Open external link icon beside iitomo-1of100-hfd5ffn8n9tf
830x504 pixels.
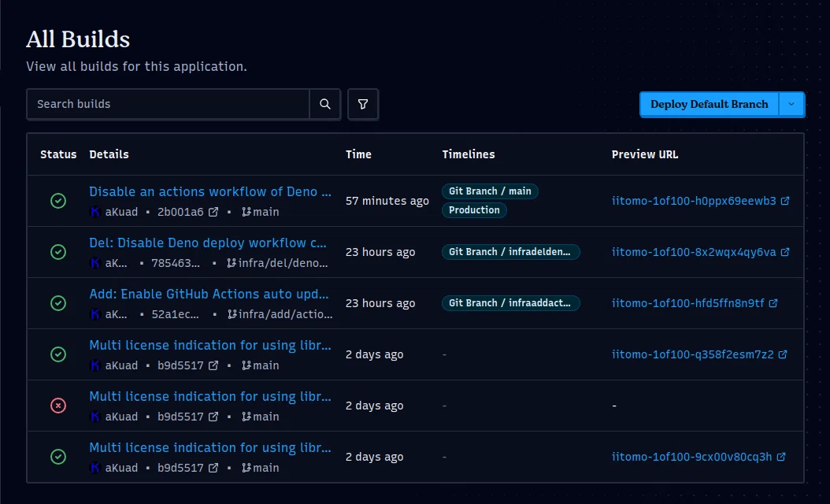773,303
